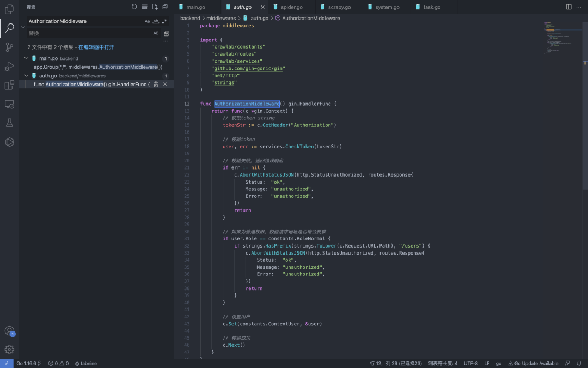Toggle Match Whole Word option

point(156,21)
